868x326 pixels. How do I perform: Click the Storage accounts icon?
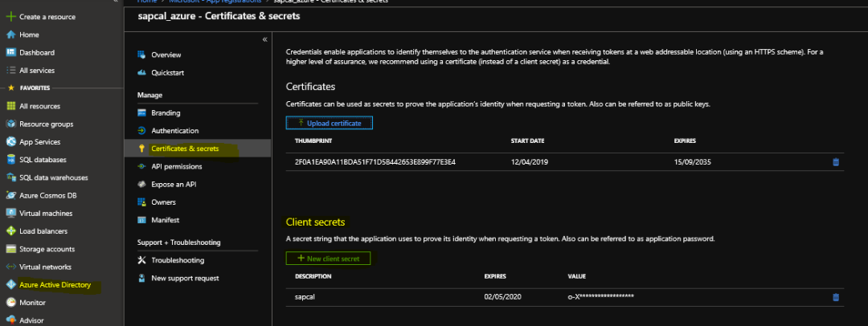click(10, 249)
